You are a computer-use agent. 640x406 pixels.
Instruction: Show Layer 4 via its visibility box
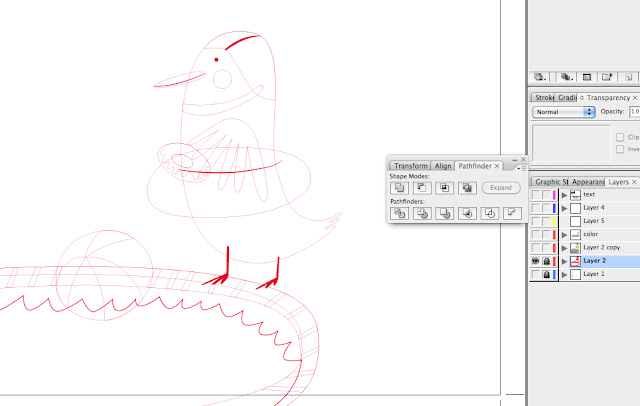coord(536,208)
